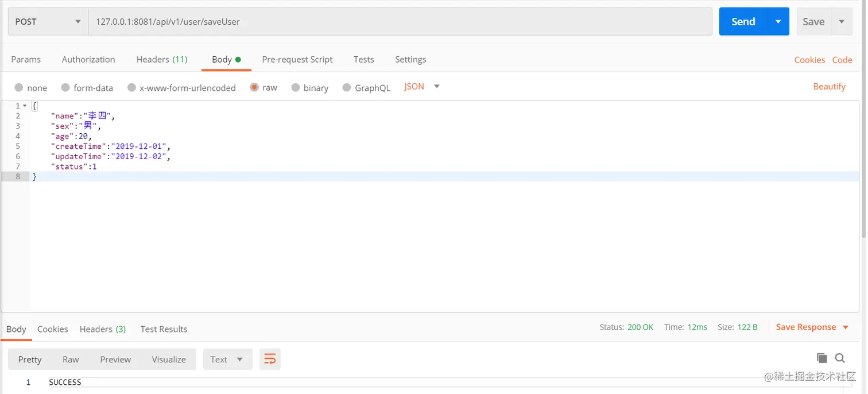The image size is (868, 394).
Task: Click the 122 B response size value
Action: tap(747, 327)
